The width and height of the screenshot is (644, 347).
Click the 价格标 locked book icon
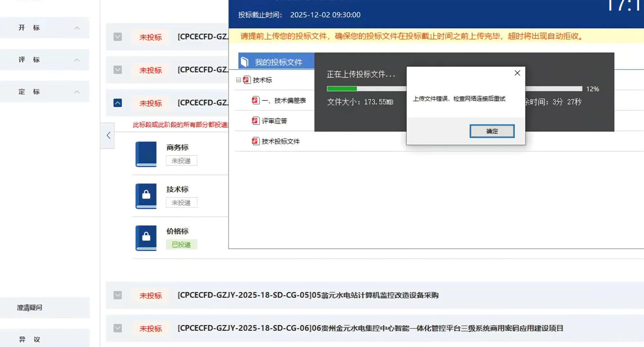pos(146,238)
